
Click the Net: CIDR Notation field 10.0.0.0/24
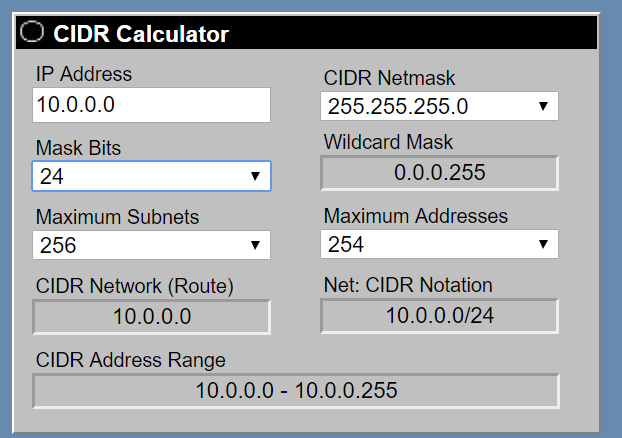pos(439,316)
